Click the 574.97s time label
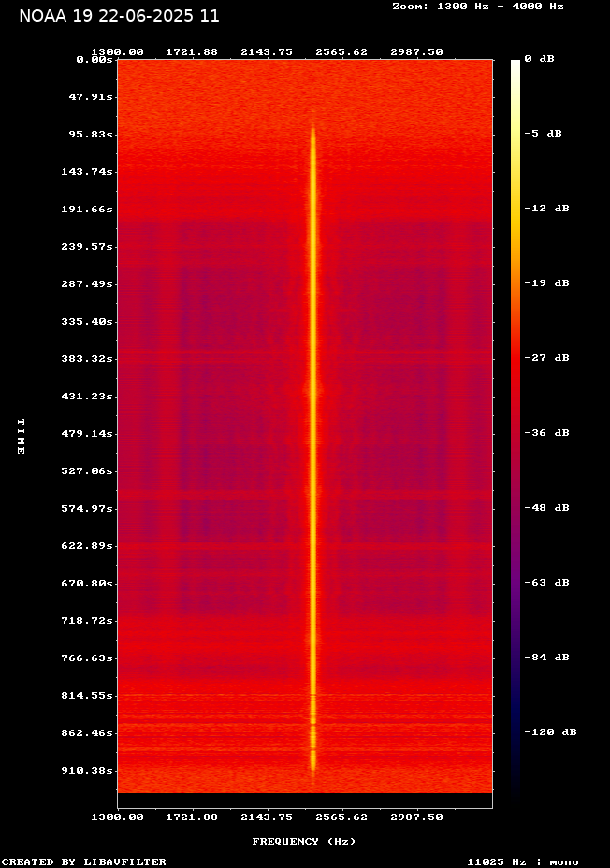Viewport: 610px width, 868px height. tap(87, 508)
